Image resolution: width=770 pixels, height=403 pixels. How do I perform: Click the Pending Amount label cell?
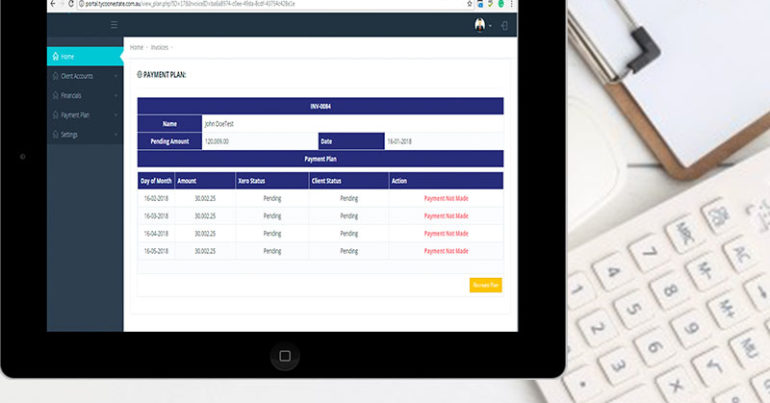click(x=169, y=141)
